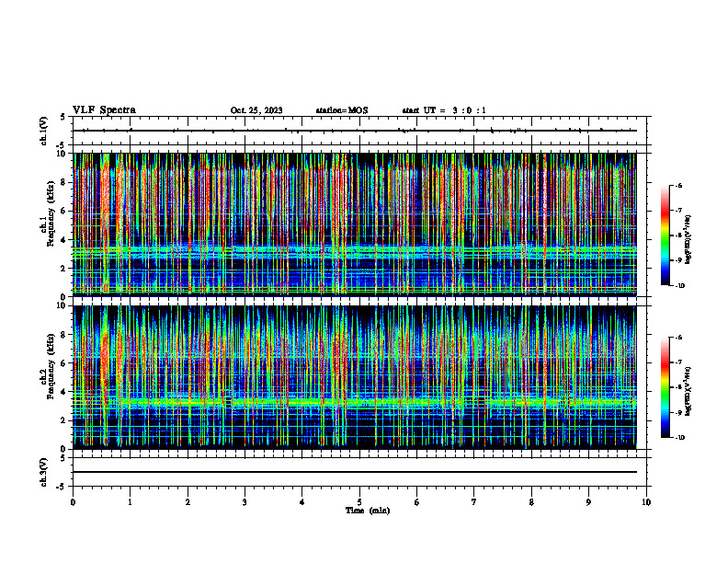The height and width of the screenshot is (563, 728).
Task: Click the "-8" tick on the ch.1 colorbar
Action: tap(678, 236)
